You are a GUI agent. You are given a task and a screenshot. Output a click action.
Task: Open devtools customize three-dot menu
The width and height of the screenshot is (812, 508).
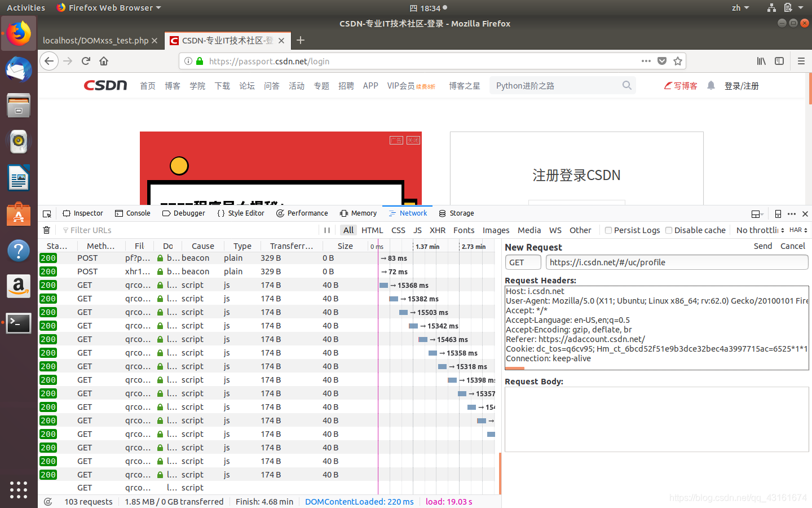click(x=792, y=213)
